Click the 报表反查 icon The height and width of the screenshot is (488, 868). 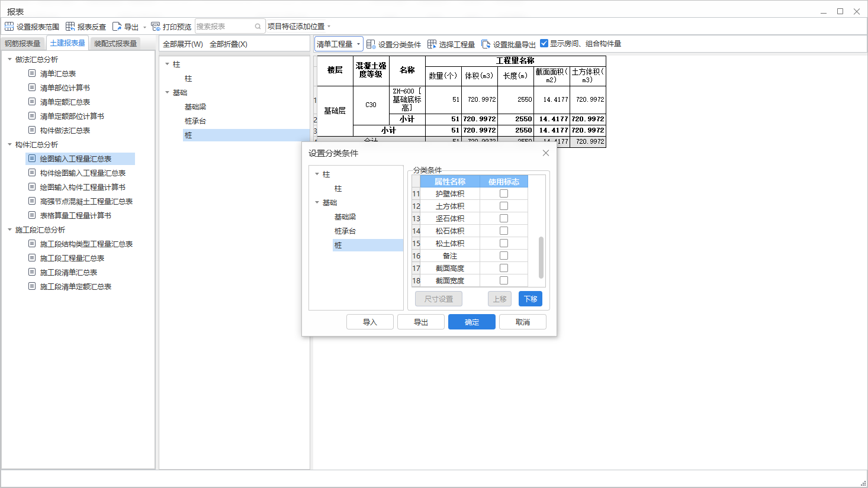pos(70,27)
